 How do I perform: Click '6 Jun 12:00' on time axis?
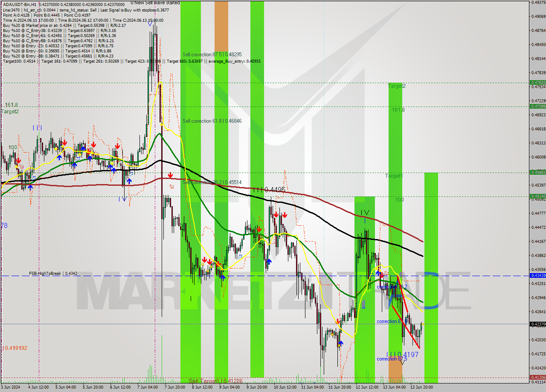pyautogui.click(x=120, y=387)
